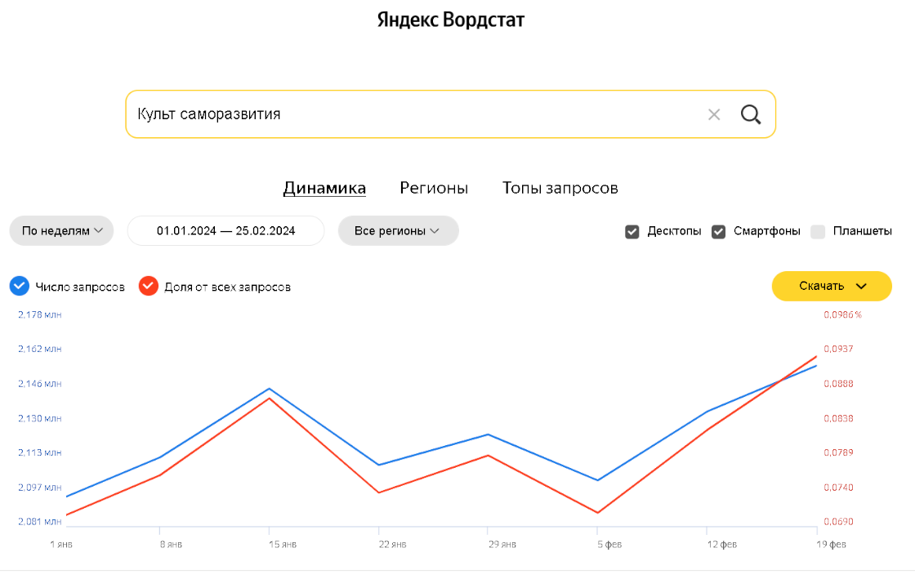Screen dimensions: 915x588
Task: Click the 22 янв axis label
Action: [392, 544]
